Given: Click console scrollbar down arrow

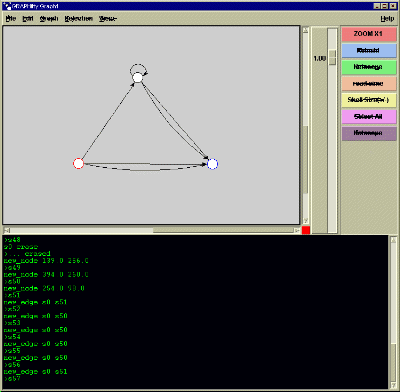Looking at the screenshot, I should click(x=393, y=385).
